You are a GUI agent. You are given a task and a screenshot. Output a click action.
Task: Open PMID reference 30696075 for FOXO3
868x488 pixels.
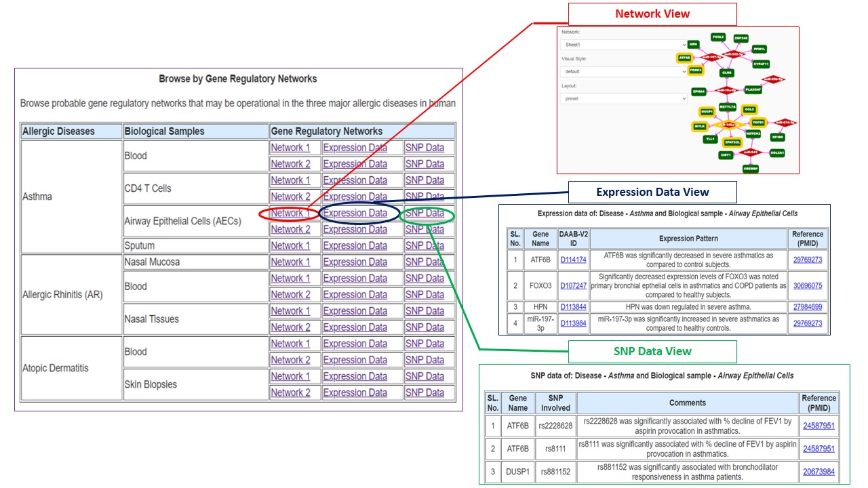[x=807, y=285]
